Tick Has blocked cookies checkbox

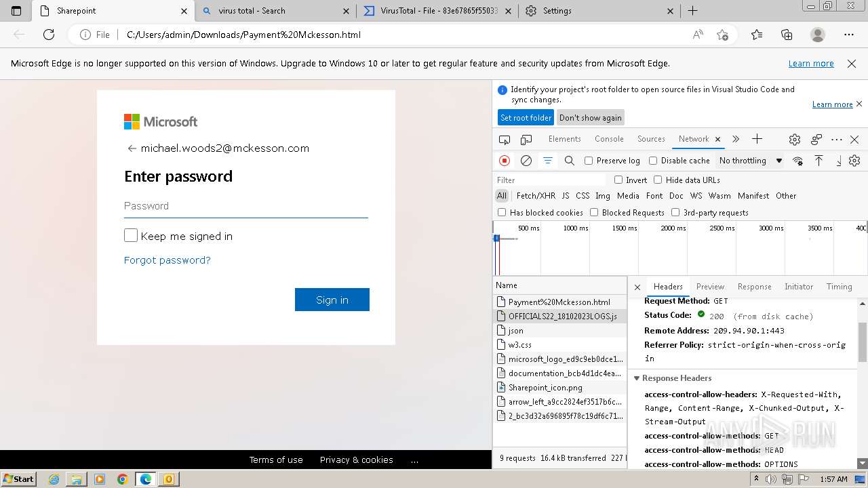[x=502, y=212]
